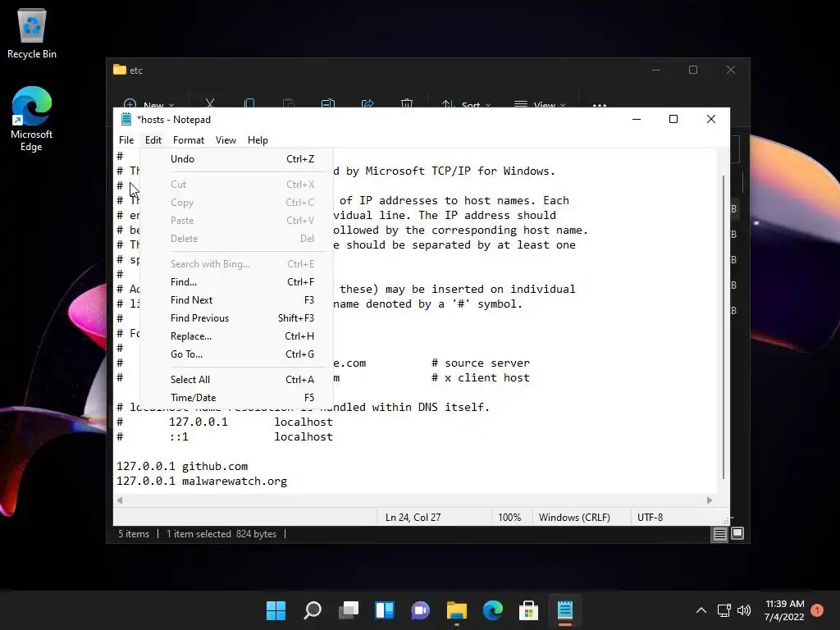Maximize the Notepad window
The image size is (840, 630).
[x=673, y=119]
